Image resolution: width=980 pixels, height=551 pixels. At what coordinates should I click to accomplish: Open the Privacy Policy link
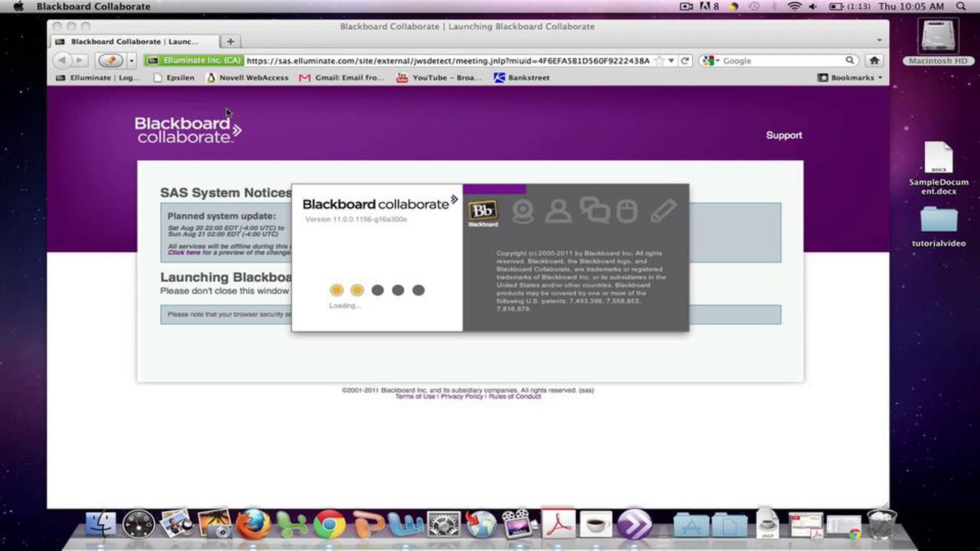pyautogui.click(x=462, y=396)
